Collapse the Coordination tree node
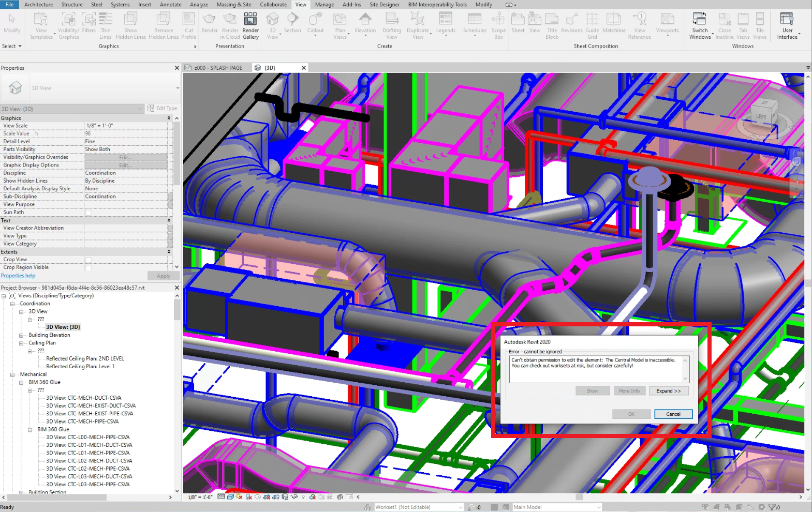Viewport: 812px width, 512px height. [12, 304]
